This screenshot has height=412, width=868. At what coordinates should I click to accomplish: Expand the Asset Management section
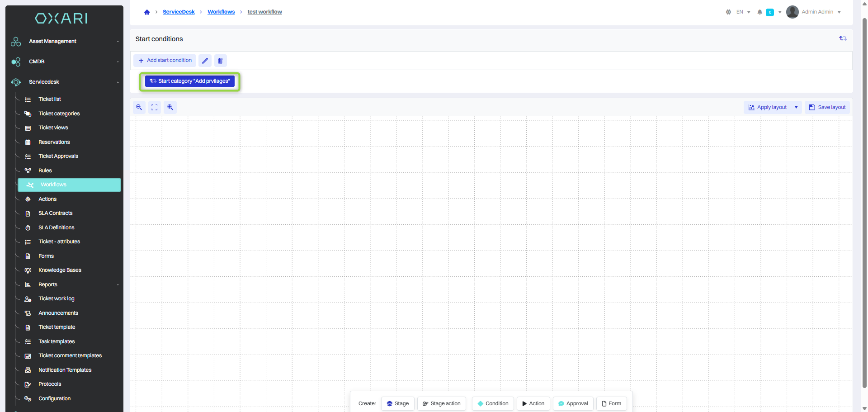tap(118, 41)
